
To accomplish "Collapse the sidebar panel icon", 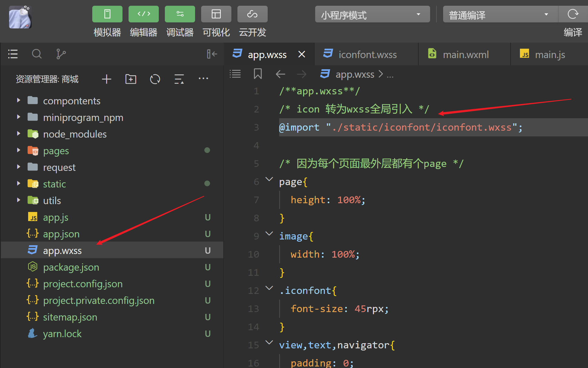I will click(212, 54).
